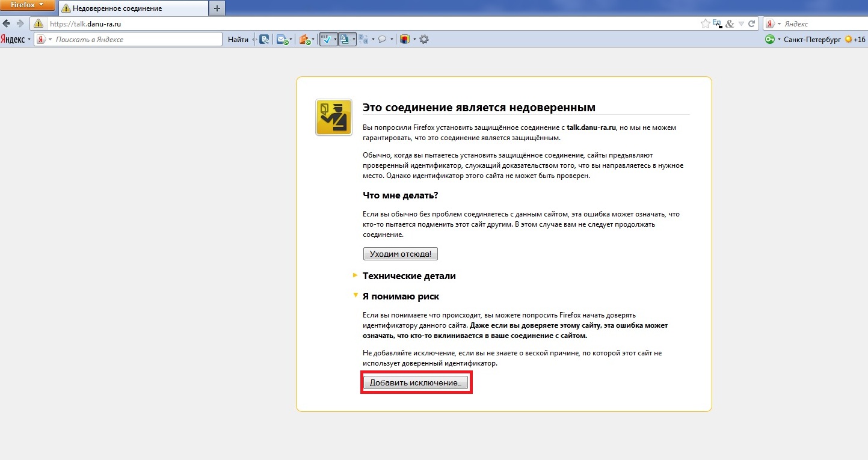This screenshot has width=868, height=460.
Task: Click the orange folder icon in Yandex bar
Action: click(305, 40)
